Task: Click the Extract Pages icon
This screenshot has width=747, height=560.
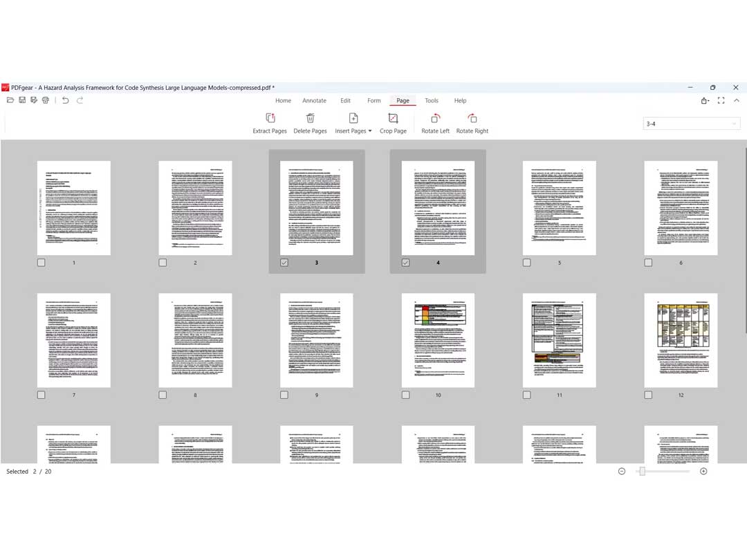Action: 270,118
